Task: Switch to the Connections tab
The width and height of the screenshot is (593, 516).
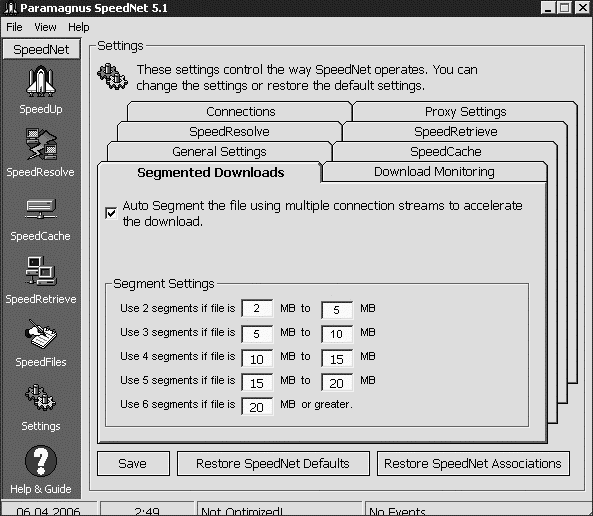Action: (x=241, y=112)
